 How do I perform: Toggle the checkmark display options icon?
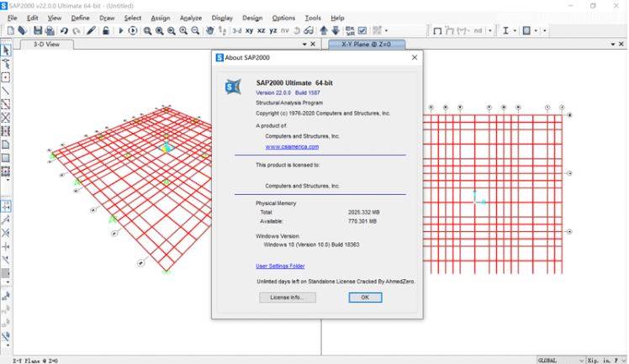point(362,30)
